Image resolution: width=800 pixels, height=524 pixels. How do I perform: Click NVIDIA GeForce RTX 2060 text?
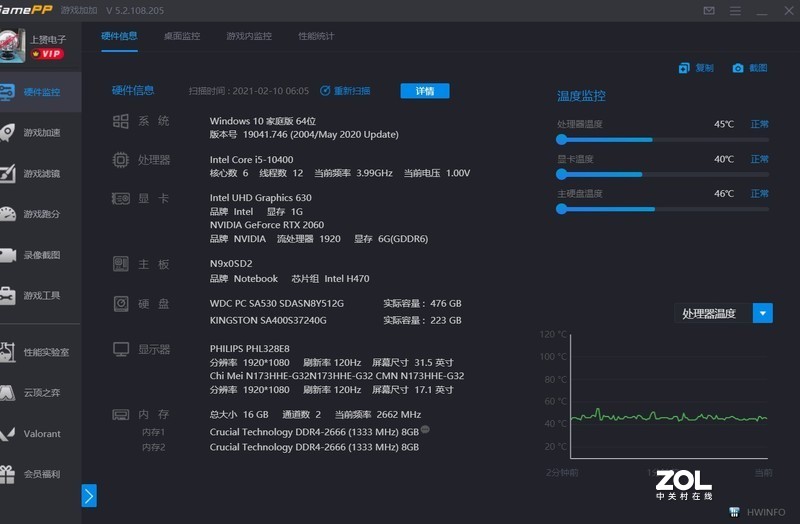[266, 225]
